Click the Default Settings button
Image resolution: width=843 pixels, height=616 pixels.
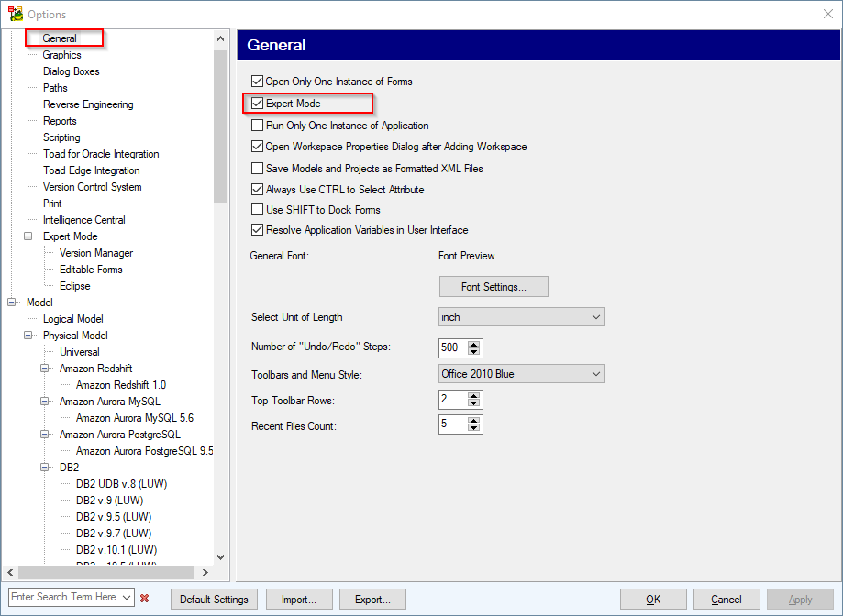pyautogui.click(x=214, y=599)
